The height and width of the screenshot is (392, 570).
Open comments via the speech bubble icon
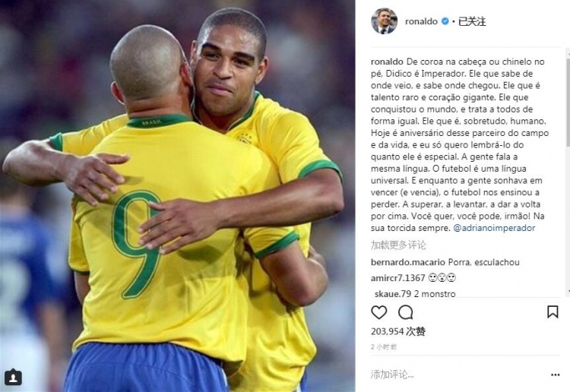pos(405,312)
